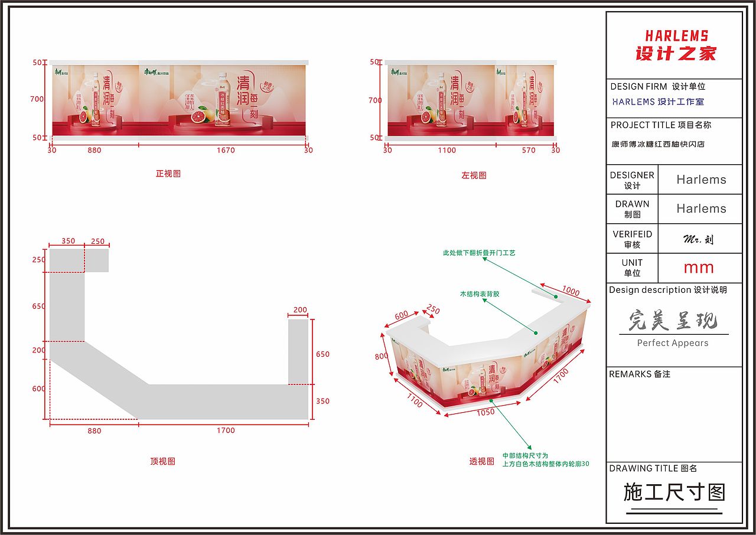This screenshot has width=756, height=535.
Task: Click the project name 康师傅冰糖红西柚快闪店
Action: pos(657,143)
